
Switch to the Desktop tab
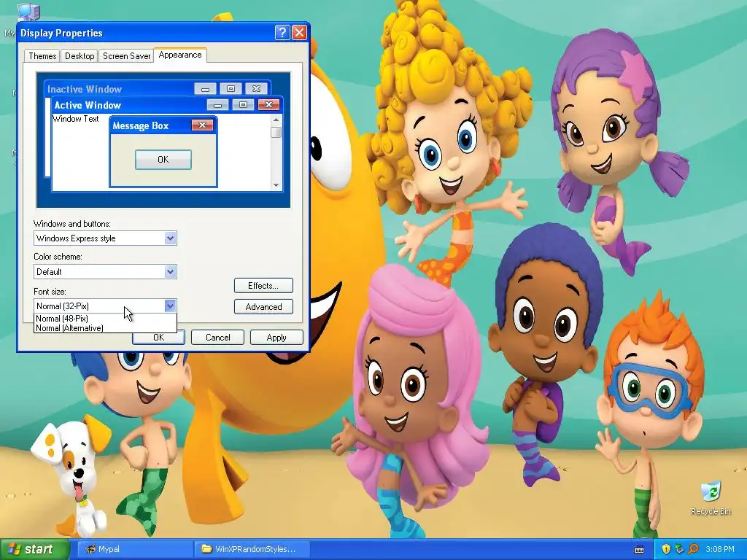click(80, 55)
